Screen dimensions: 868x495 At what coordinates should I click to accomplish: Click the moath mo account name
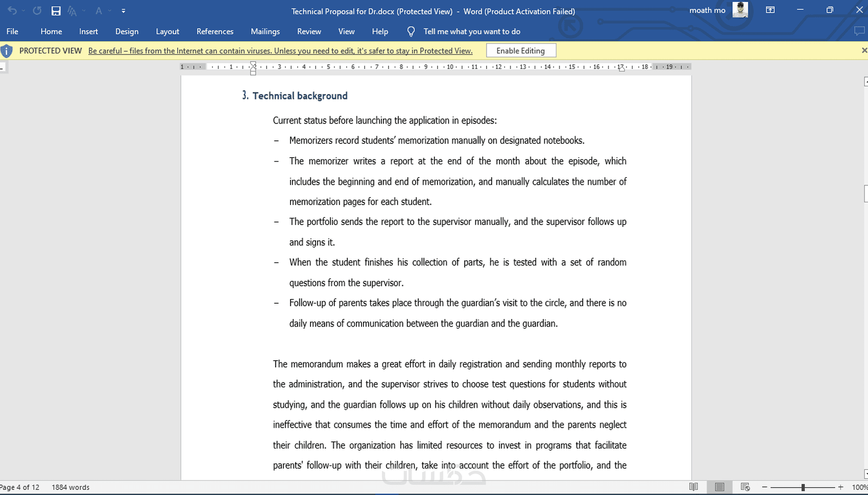[x=707, y=10]
